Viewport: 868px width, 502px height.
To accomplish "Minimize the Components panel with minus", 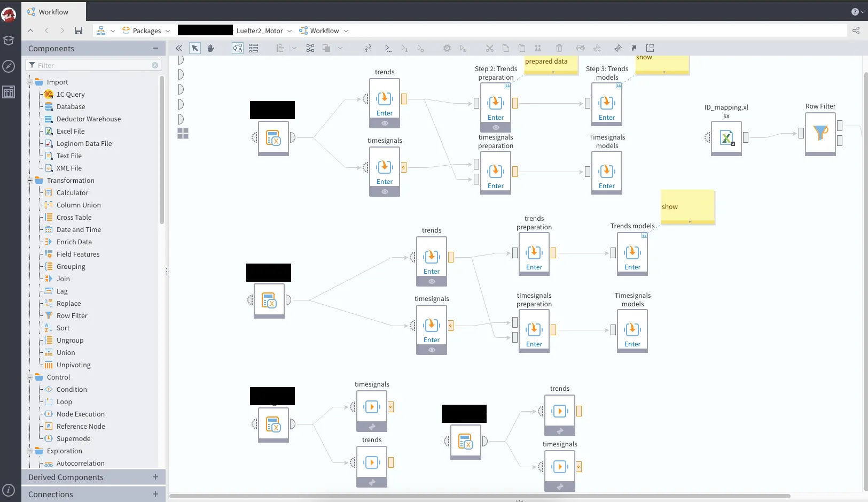I will [155, 48].
